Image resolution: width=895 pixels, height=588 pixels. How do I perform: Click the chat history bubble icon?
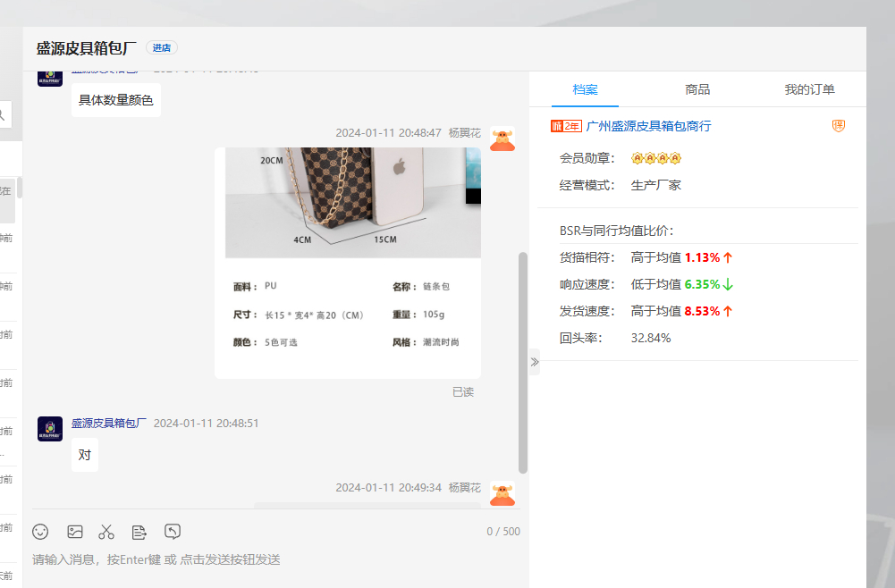173,532
